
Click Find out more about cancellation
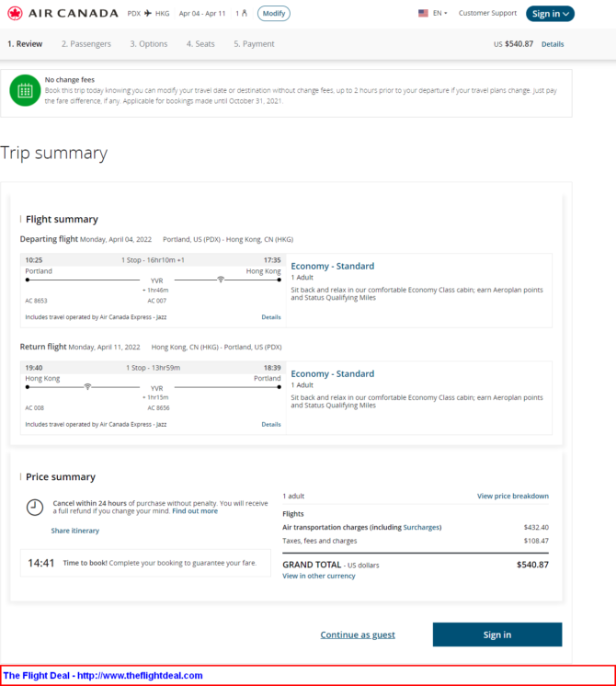coord(195,511)
